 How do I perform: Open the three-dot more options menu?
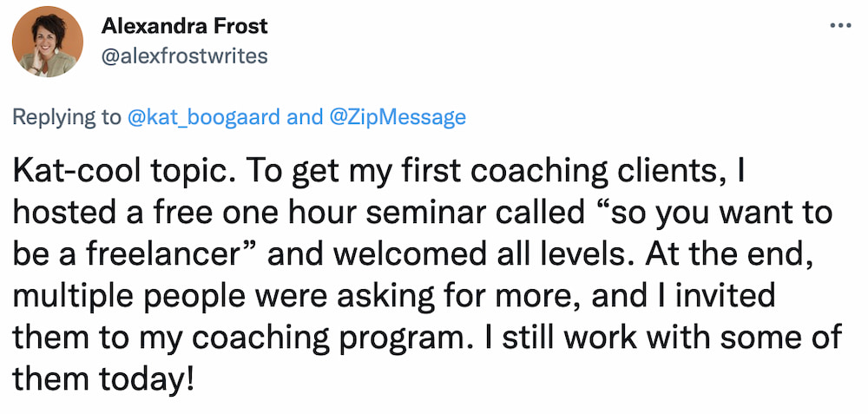tap(841, 25)
